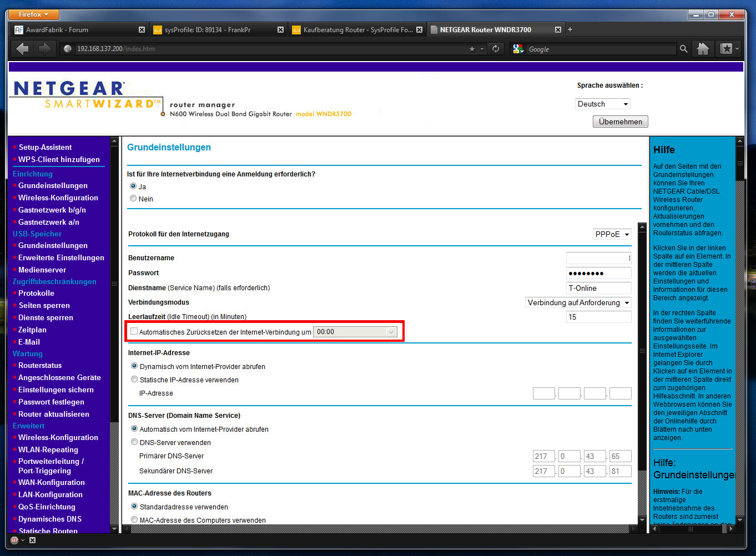Open the Firefox application menu
Viewport: 756px width, 556px height.
pyautogui.click(x=33, y=14)
